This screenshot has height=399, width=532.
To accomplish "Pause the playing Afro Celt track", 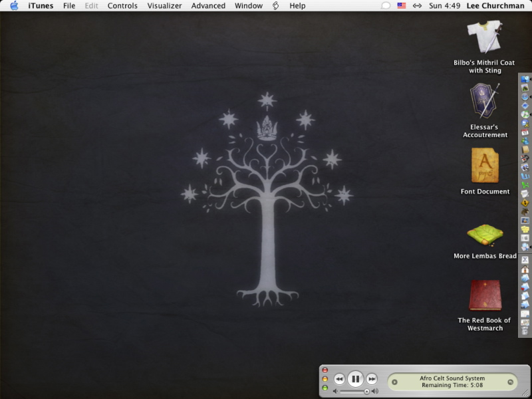I will coord(355,379).
